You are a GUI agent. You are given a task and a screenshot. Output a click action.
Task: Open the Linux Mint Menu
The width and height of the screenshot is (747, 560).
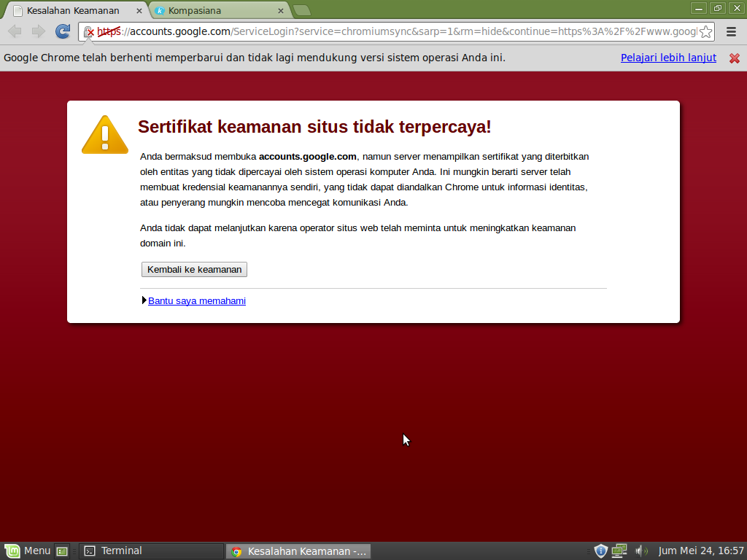tap(28, 551)
